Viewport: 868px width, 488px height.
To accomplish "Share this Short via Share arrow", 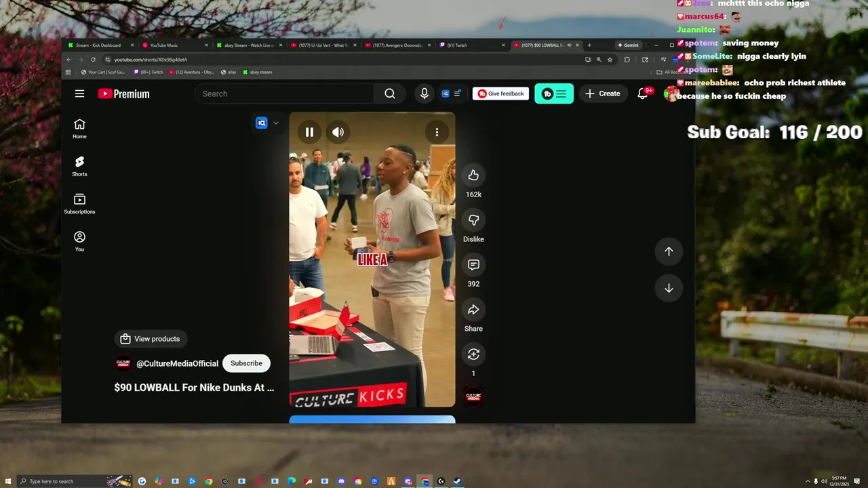I will click(x=473, y=310).
